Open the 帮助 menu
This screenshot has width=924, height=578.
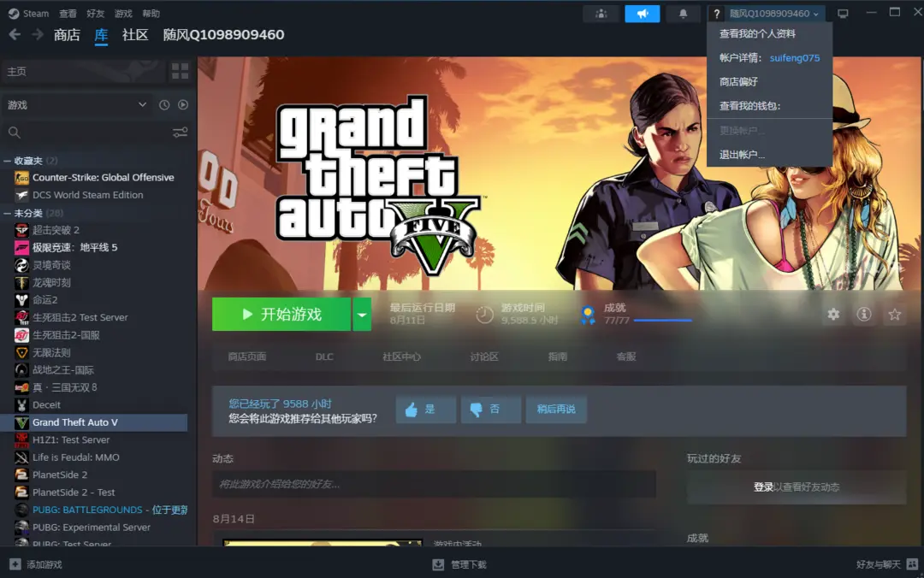click(x=151, y=14)
